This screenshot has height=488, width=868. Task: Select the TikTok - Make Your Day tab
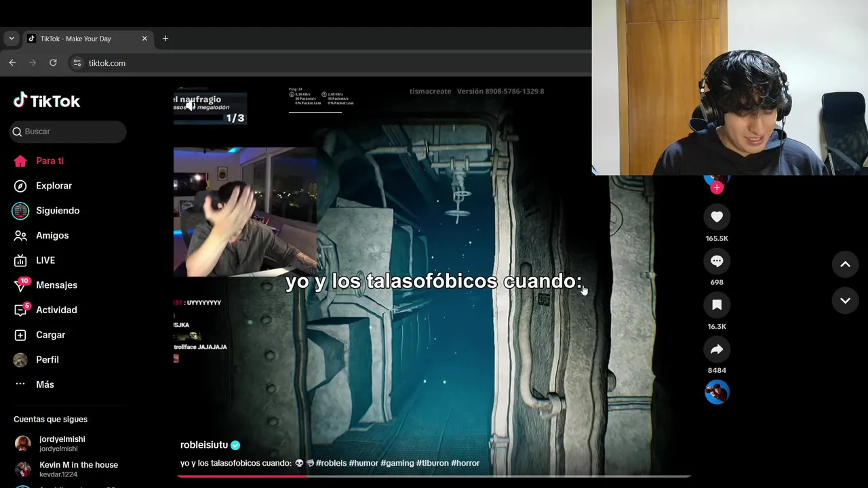87,39
